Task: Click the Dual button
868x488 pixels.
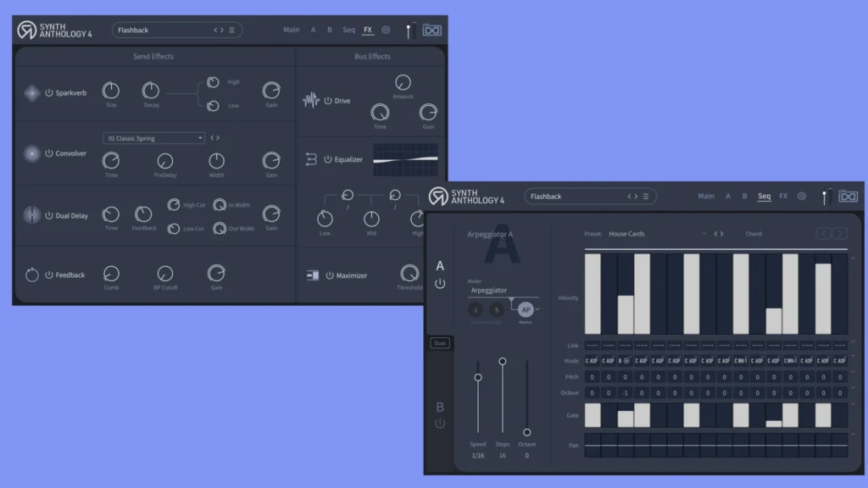Action: tap(440, 343)
